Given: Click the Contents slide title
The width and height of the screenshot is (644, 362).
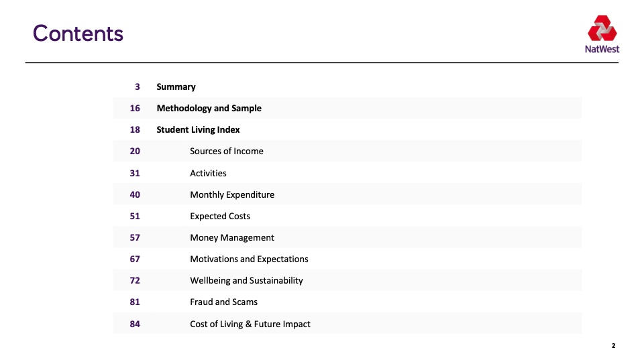Looking at the screenshot, I should point(78,34).
